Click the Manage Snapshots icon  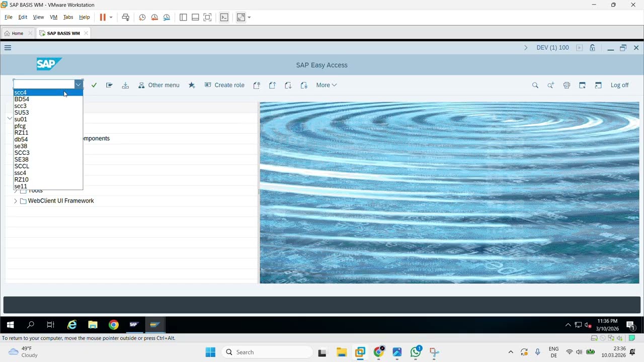click(167, 17)
